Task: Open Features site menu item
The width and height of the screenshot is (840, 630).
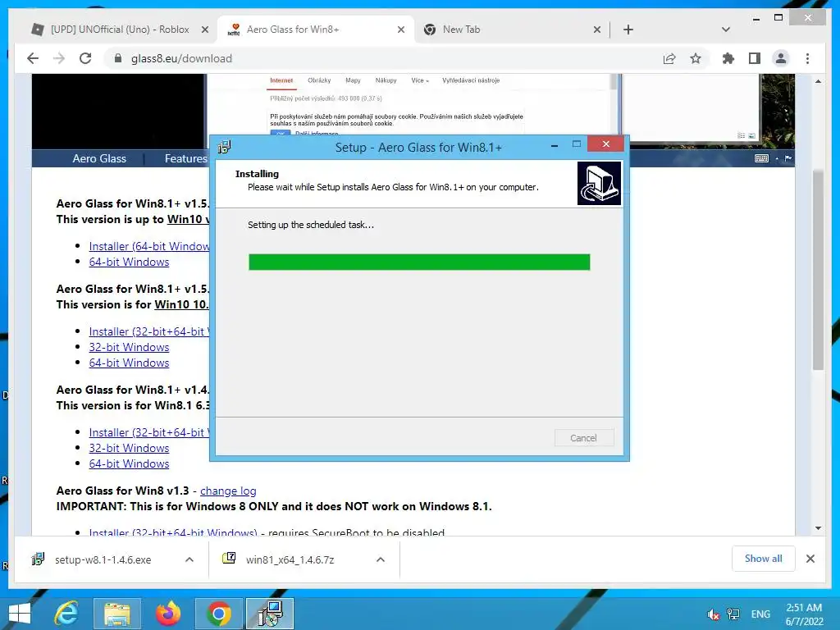Action: [x=185, y=158]
